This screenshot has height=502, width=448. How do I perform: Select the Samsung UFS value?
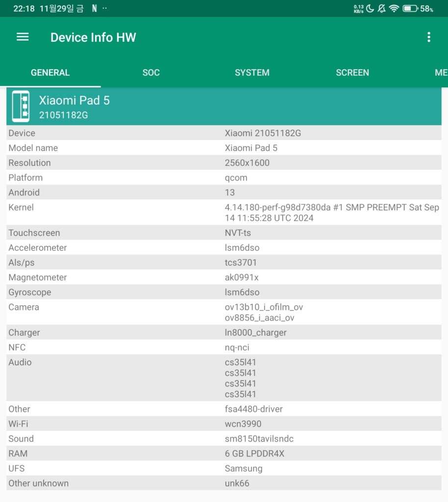(x=244, y=469)
